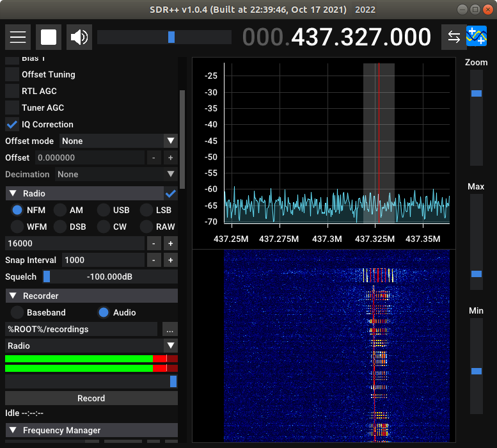Choose Baseband recording mode
497x448 pixels.
click(17, 312)
